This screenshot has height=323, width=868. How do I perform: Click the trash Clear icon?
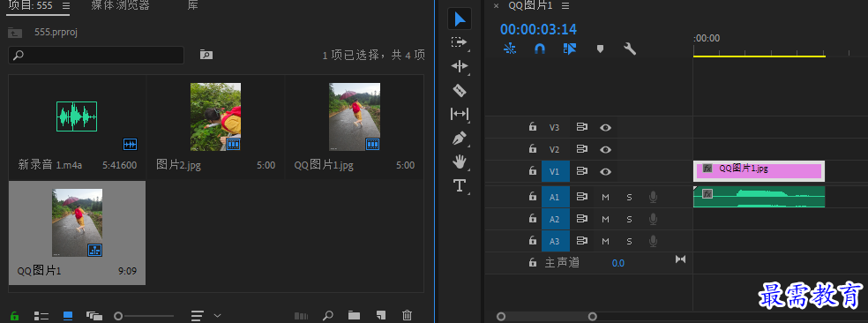point(407,316)
